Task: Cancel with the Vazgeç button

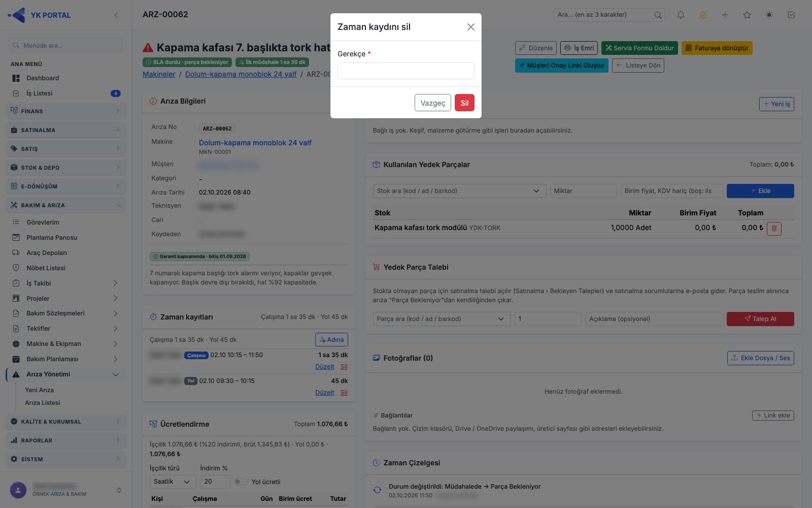Action: [x=433, y=103]
